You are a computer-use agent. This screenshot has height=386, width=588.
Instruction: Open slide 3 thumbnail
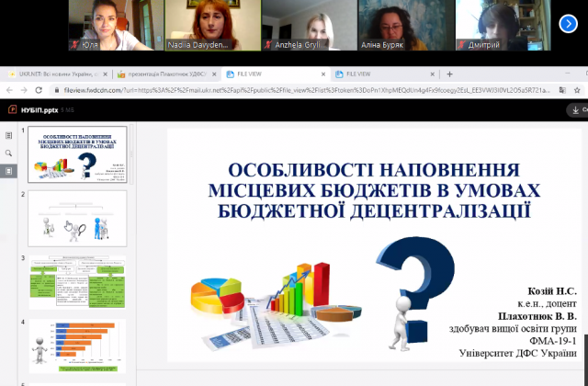tap(77, 282)
